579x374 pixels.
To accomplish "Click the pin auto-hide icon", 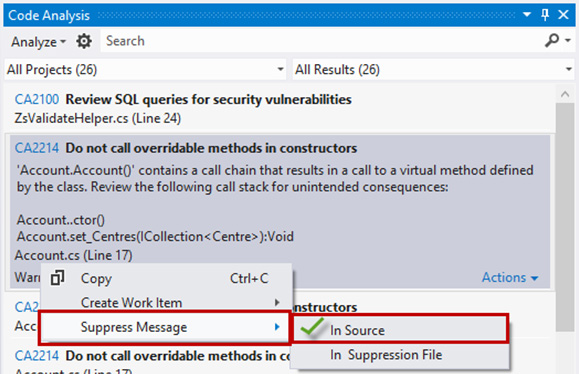I will [545, 15].
